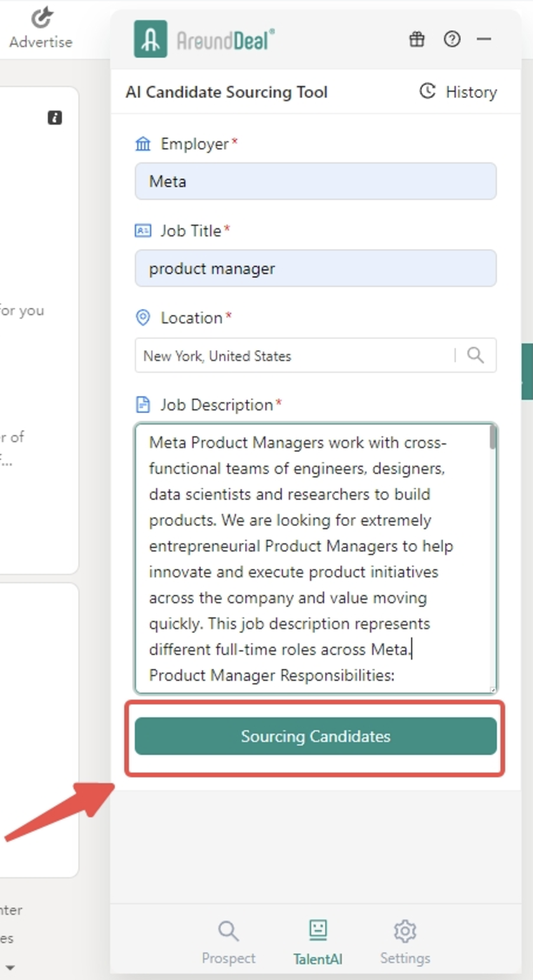The image size is (533, 980).
Task: Click the black info icon on left card
Action: 55,117
